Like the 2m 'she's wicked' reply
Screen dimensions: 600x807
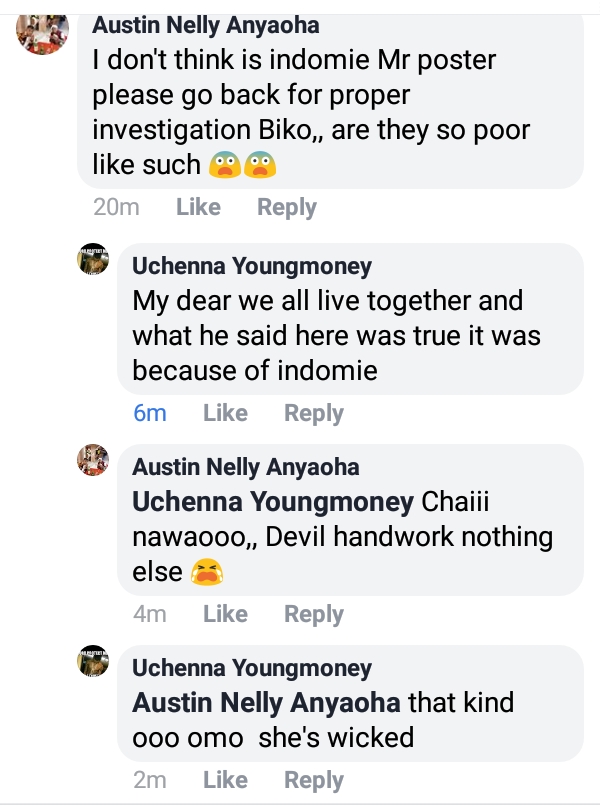point(225,780)
